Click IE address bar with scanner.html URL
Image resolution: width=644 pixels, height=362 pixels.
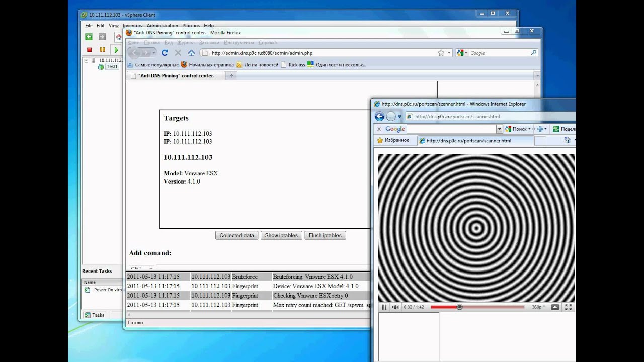[x=491, y=116]
